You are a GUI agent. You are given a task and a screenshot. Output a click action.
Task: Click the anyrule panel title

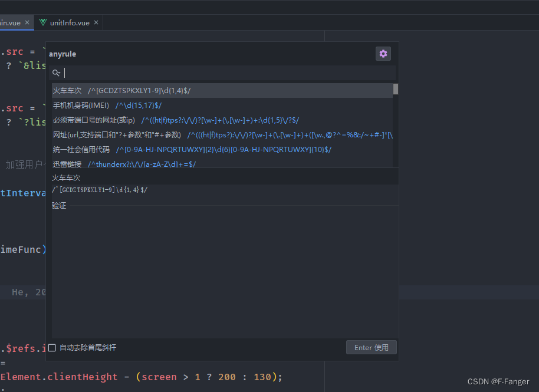(63, 54)
